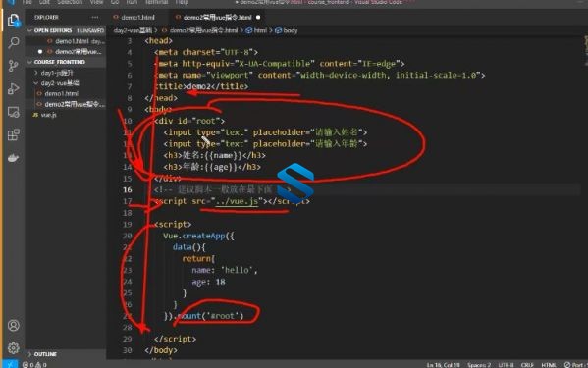Click Explorer more actions ellipsis
The width and height of the screenshot is (588, 368).
pyautogui.click(x=95, y=18)
